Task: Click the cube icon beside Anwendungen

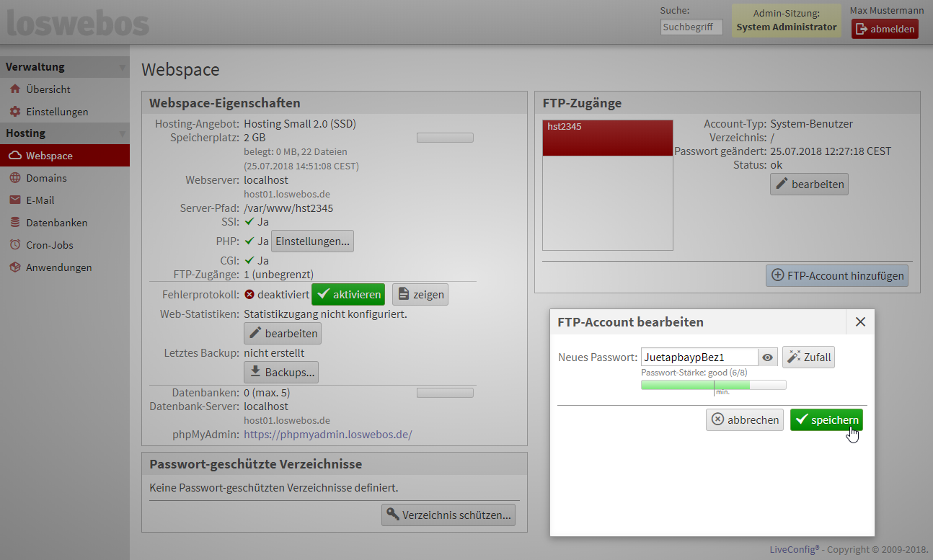Action: [14, 267]
